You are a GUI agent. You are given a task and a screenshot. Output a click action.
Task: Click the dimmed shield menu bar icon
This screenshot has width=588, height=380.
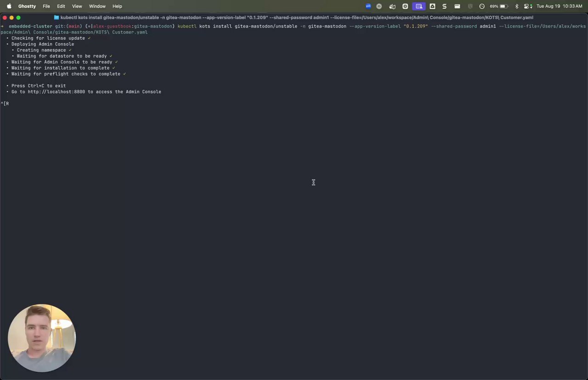470,6
